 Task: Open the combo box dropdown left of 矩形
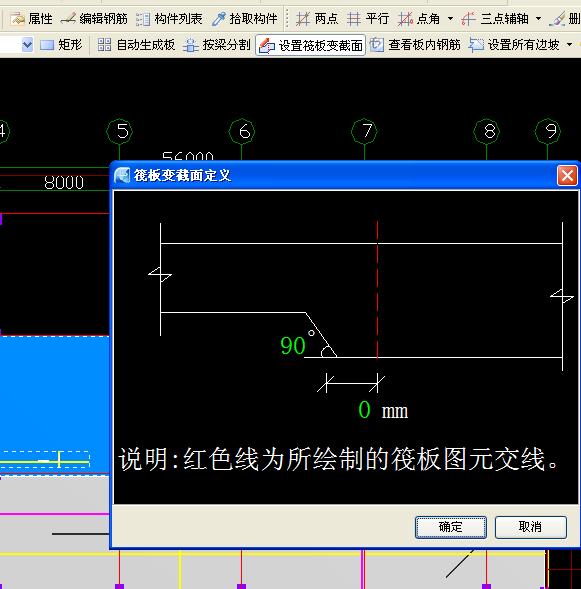pos(27,45)
